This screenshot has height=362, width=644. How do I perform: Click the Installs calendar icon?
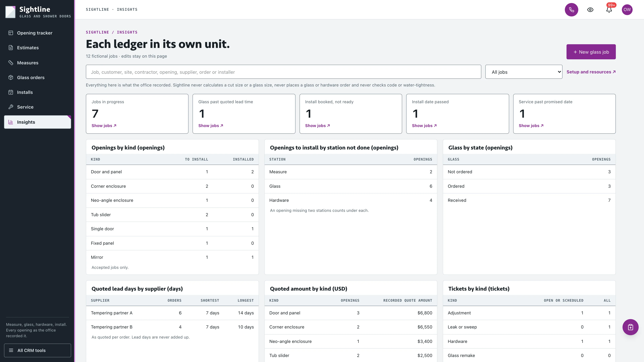point(11,92)
